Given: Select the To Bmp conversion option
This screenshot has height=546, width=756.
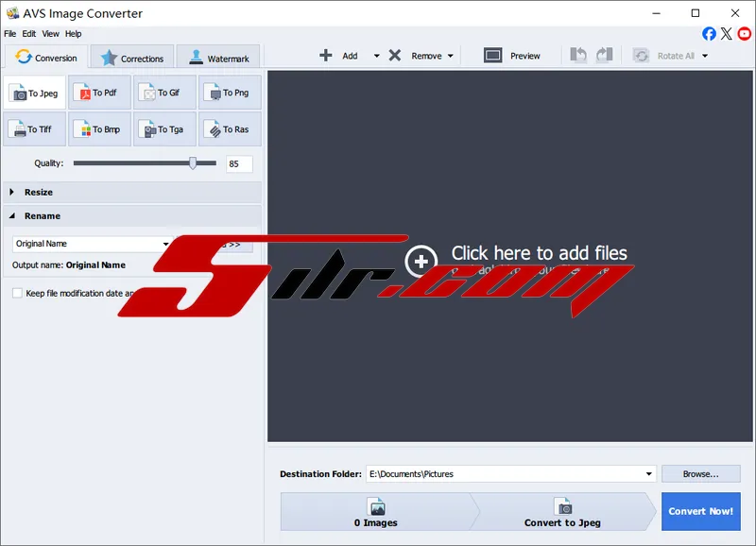Looking at the screenshot, I should tap(100, 129).
